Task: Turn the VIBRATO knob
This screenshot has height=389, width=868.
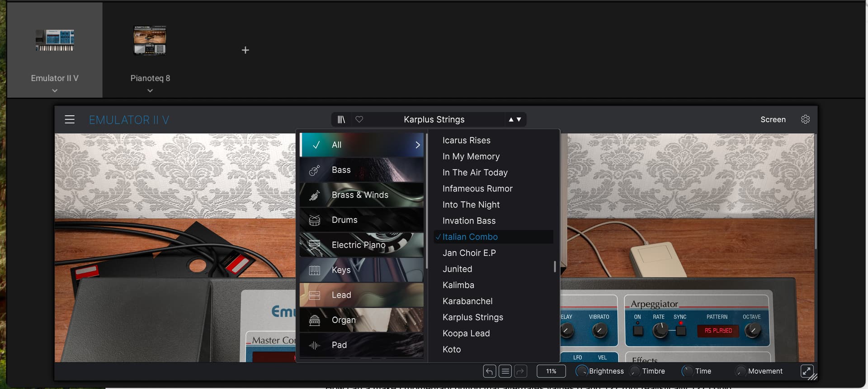Action: pyautogui.click(x=599, y=331)
